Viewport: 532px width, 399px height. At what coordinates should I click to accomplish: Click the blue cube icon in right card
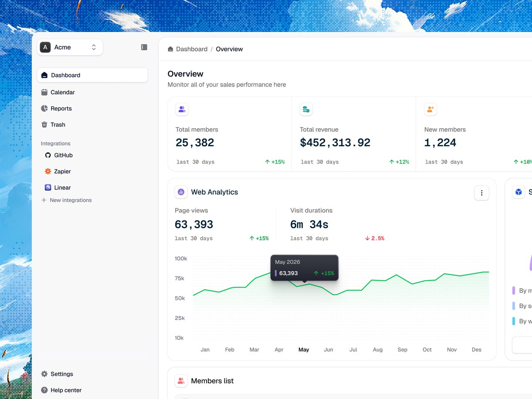[x=519, y=192]
